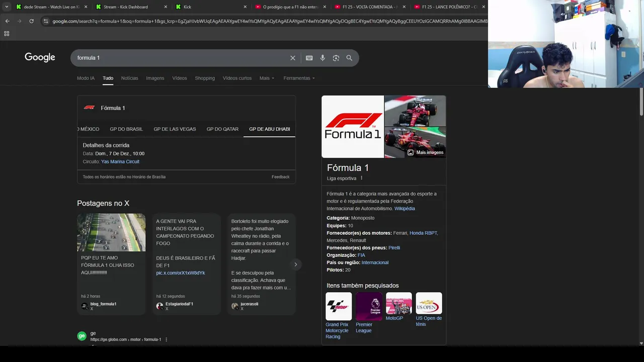
Task: Select GP DE ABU DHABI race tab
Action: (x=270, y=129)
